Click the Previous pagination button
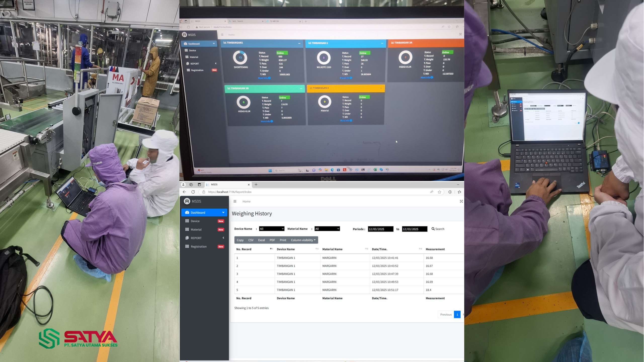644x362 pixels. tap(446, 314)
